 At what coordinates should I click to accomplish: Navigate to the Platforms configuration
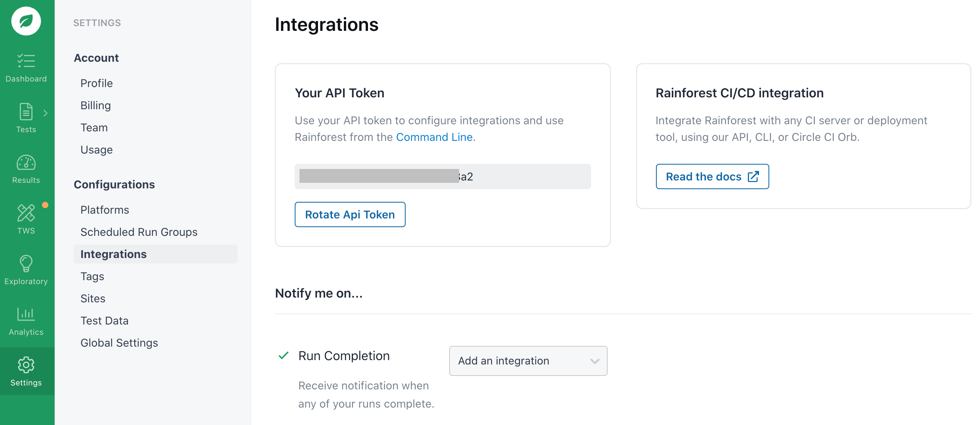click(x=105, y=210)
